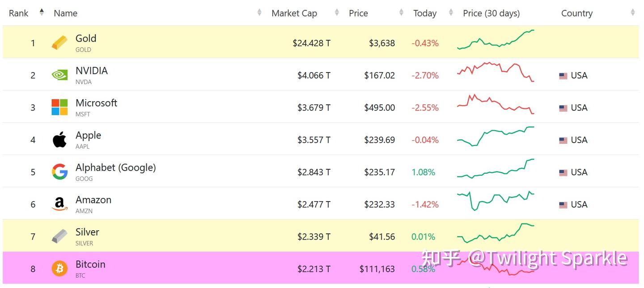Screen dimensions: 644x288
Task: Click the Gold bar icon
Action: tap(59, 43)
